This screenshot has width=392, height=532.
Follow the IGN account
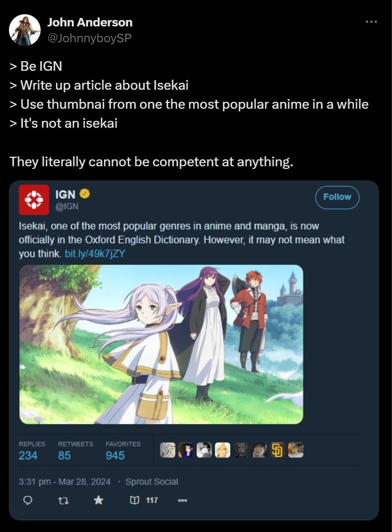pos(337,197)
